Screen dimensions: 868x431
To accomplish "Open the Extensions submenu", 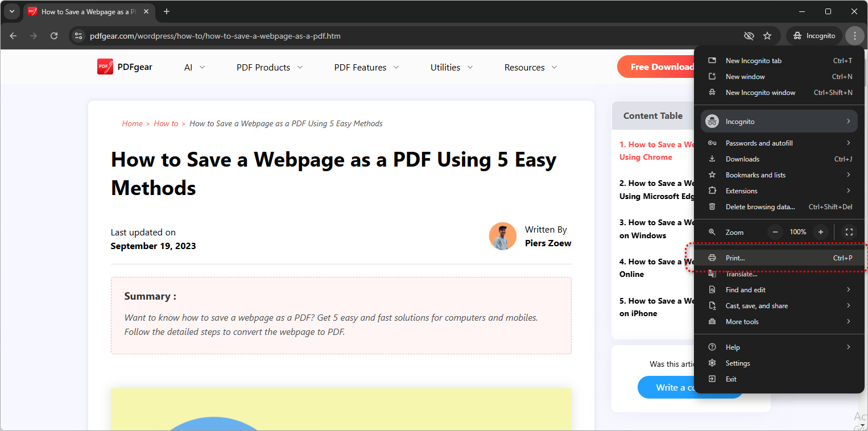I will pyautogui.click(x=779, y=191).
